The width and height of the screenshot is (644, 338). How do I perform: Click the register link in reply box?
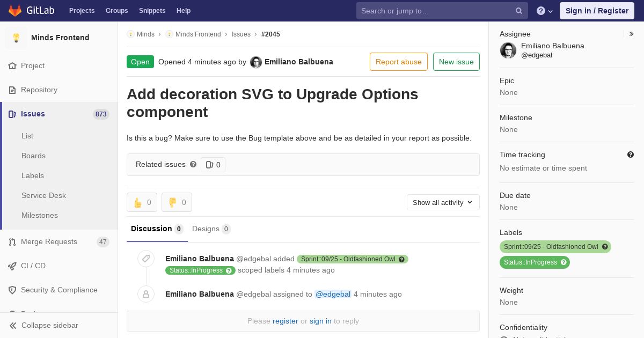(286, 321)
